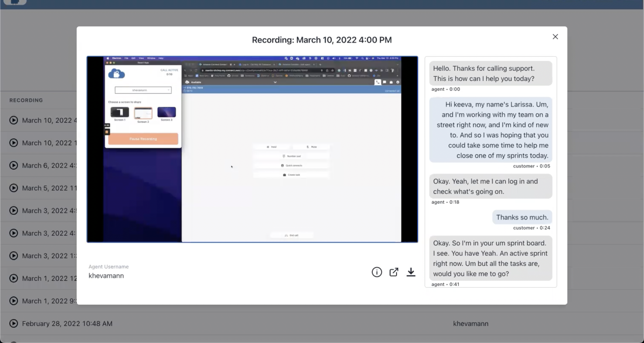This screenshot has width=644, height=343.
Task: Play the March 5, 2022 recording
Action: point(13,188)
